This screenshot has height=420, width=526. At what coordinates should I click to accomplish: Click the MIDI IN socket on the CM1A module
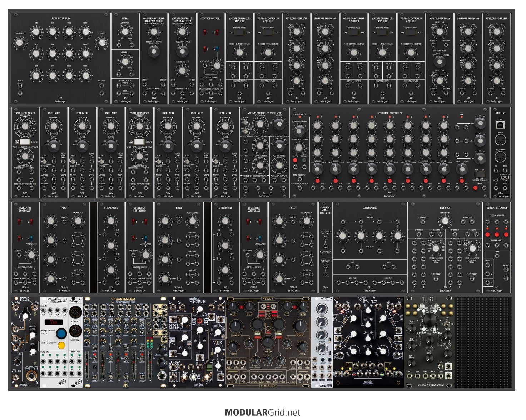pyautogui.click(x=500, y=140)
